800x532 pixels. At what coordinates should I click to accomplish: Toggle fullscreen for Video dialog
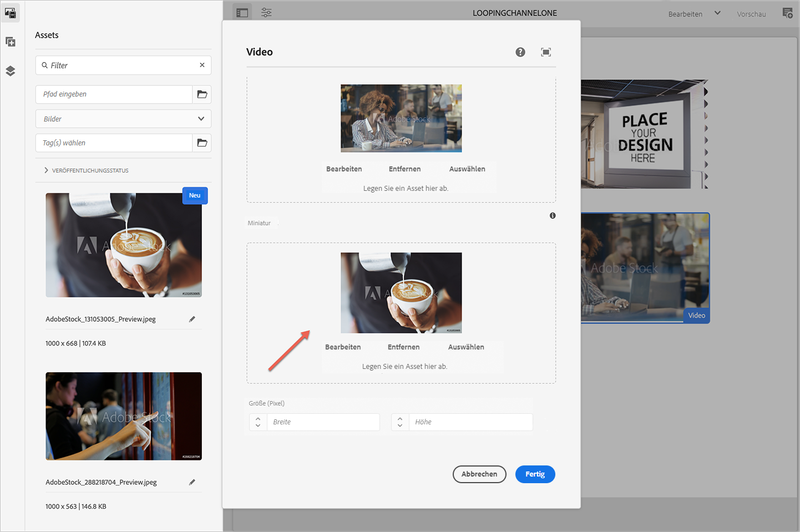click(x=546, y=52)
